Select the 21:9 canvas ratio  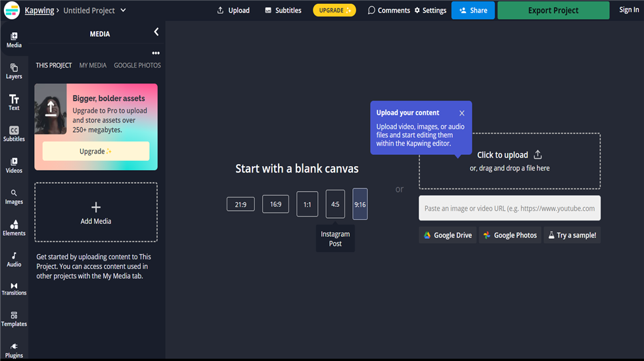[241, 204]
